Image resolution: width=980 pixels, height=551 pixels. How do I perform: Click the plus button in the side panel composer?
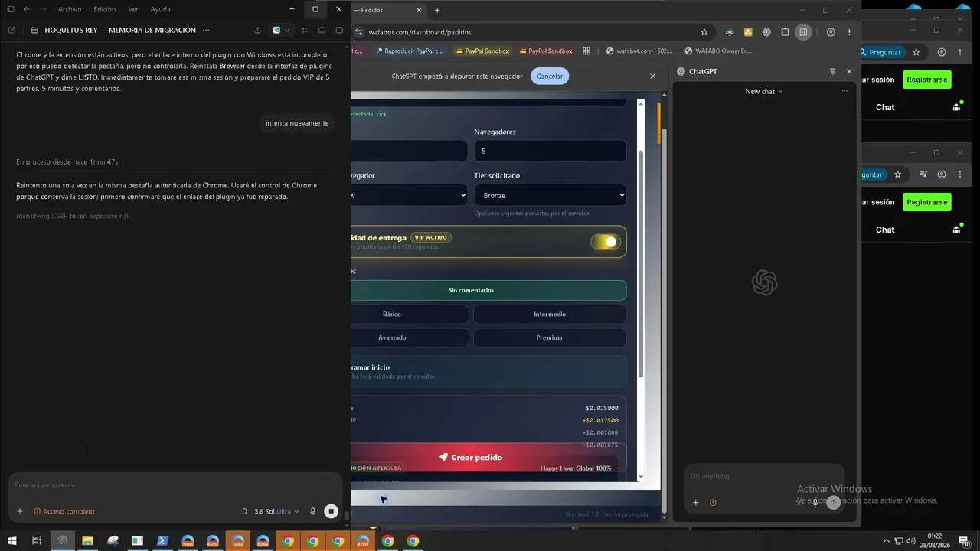[x=695, y=503]
